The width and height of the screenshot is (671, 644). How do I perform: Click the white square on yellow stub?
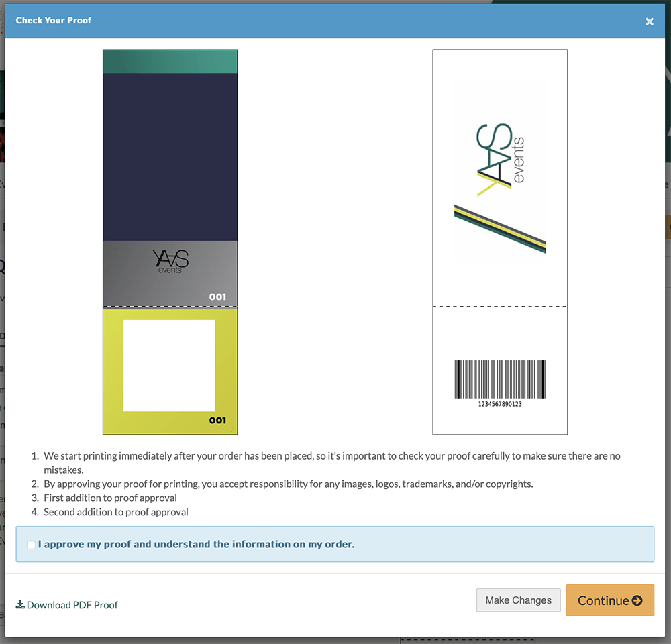point(169,366)
